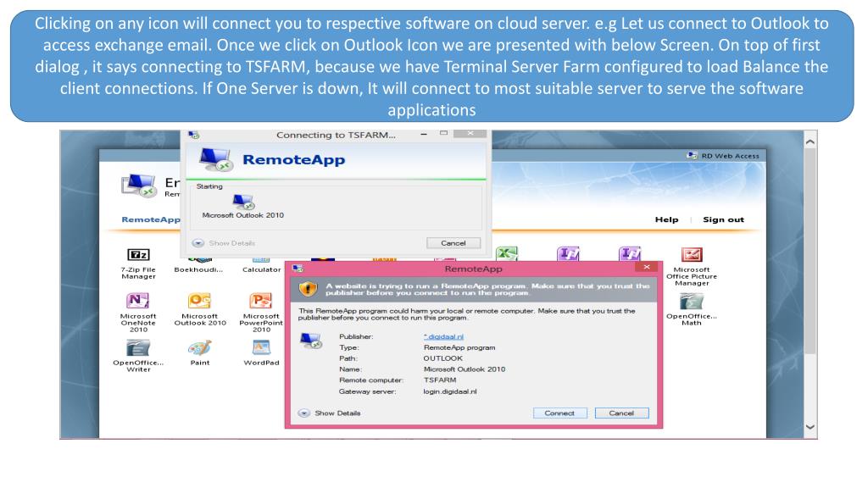Image resolution: width=868 pixels, height=488 pixels.
Task: Minimize the Connecting to TSFARM window
Action: click(x=424, y=135)
